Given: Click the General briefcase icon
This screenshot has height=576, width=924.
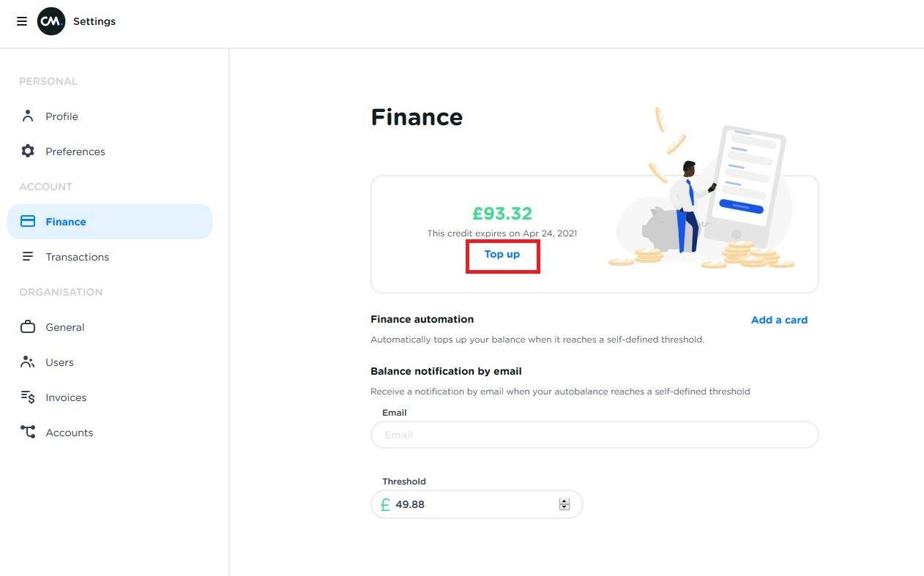Looking at the screenshot, I should point(28,327).
